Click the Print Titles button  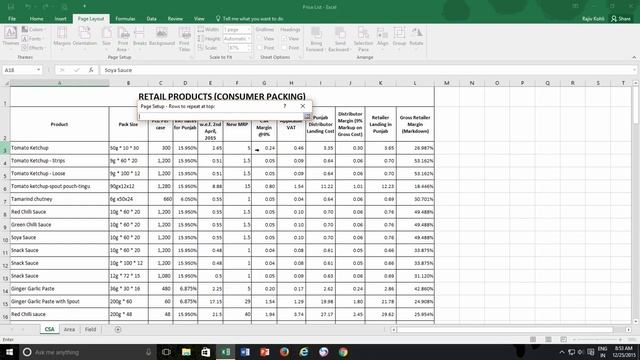coord(184,39)
